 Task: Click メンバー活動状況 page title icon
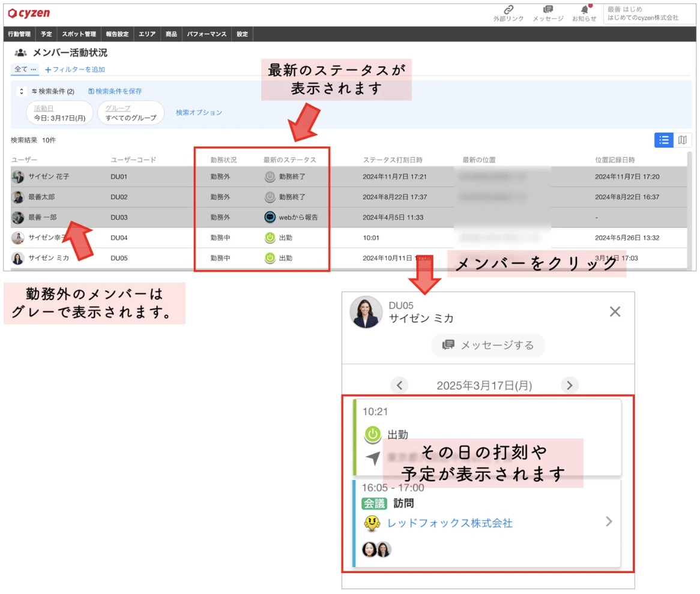pos(20,53)
